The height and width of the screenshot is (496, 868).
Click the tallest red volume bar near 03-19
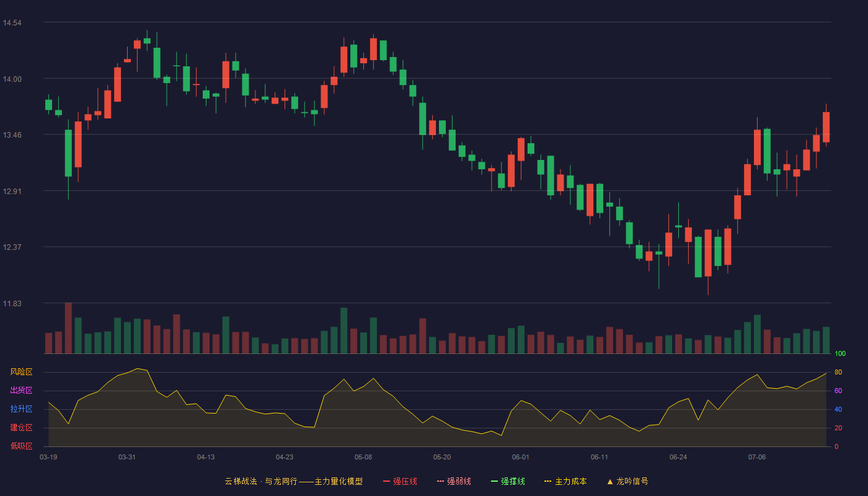pyautogui.click(x=68, y=328)
